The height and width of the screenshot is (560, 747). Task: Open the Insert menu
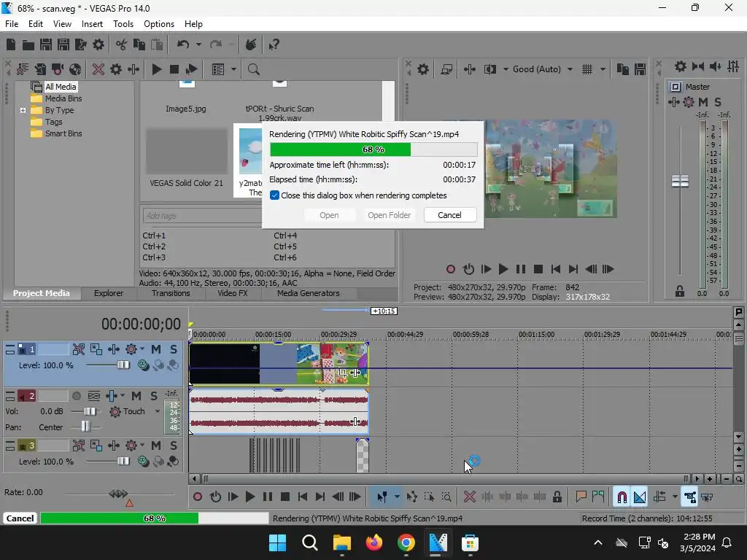92,24
